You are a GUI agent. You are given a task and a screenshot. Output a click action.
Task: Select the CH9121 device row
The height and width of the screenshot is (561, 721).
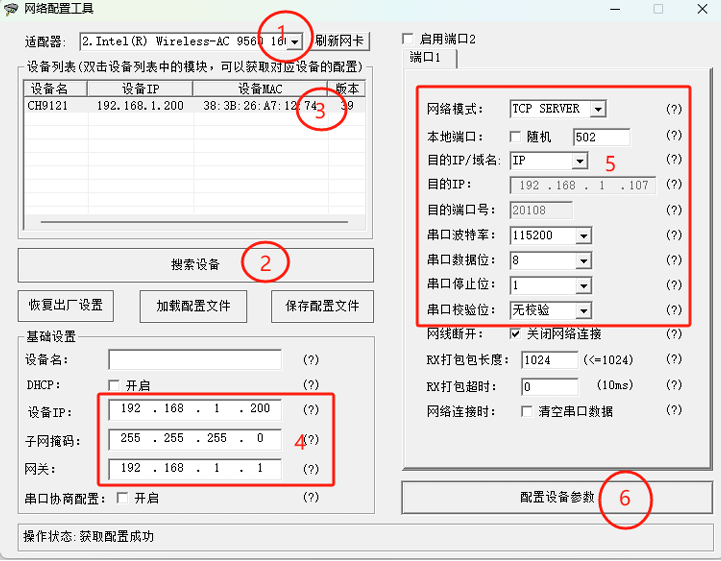tap(150, 106)
